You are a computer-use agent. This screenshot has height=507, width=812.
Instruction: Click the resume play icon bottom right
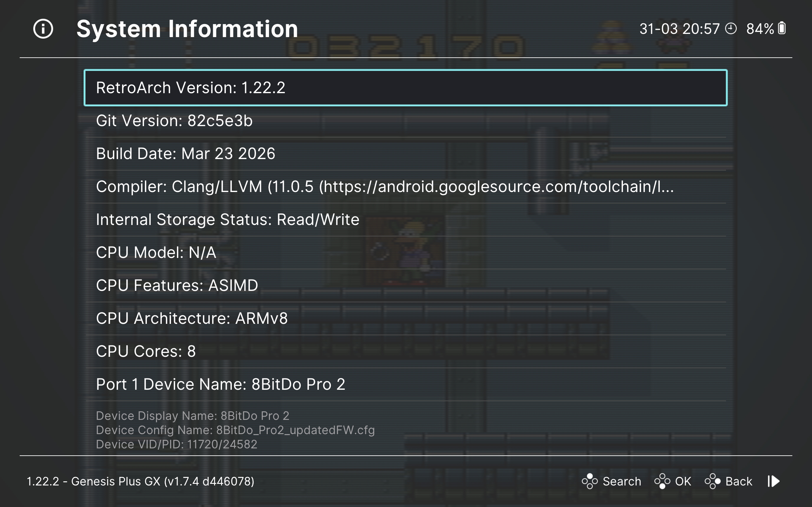[774, 481]
